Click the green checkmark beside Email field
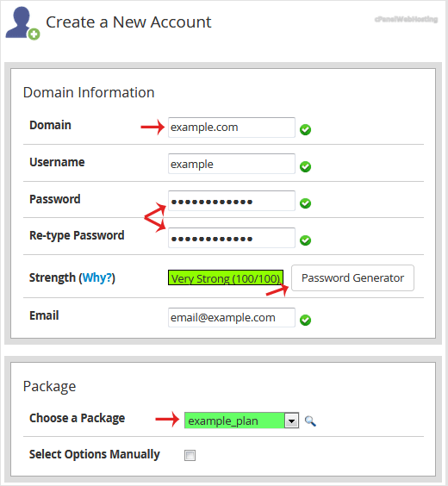The width and height of the screenshot is (448, 486). pos(305,320)
